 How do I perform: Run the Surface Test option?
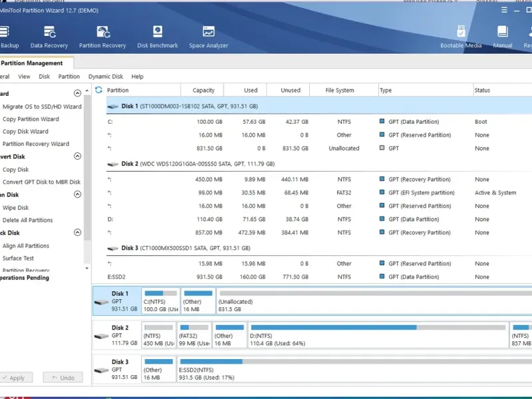18,258
